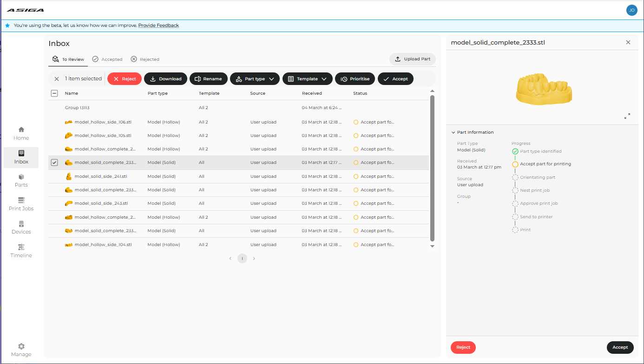This screenshot has height=364, width=644.
Task: Click the model_hollow_side_106.stl thumbnail icon
Action: tap(68, 122)
